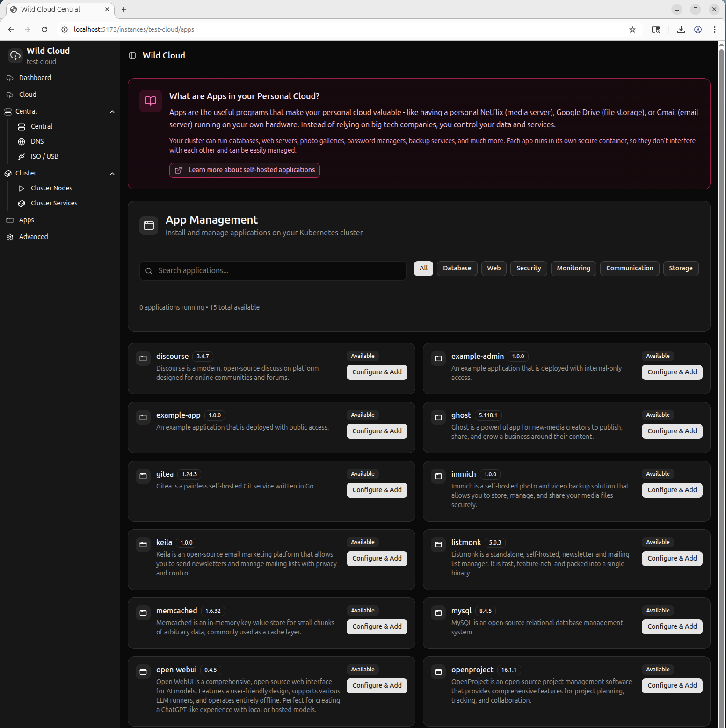Click Configure & Add for gitea
726x728 pixels.
tap(377, 490)
